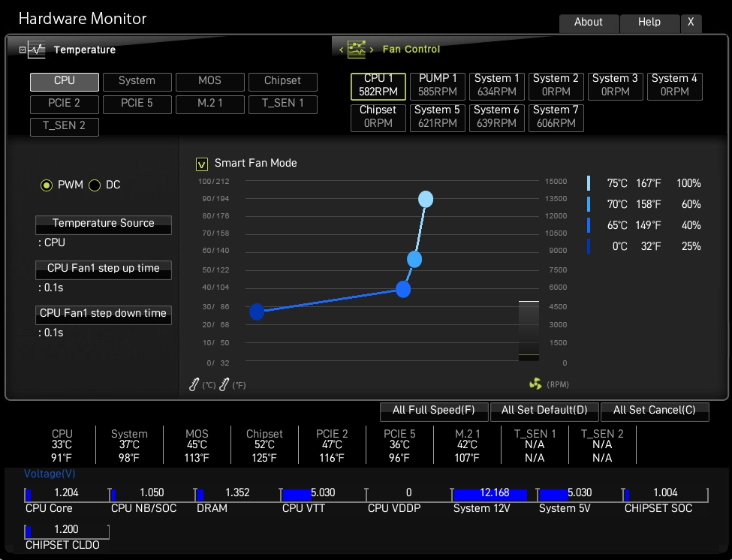Click the Fahrenheit thermometer icon
The height and width of the screenshot is (560, 732).
pyautogui.click(x=224, y=384)
